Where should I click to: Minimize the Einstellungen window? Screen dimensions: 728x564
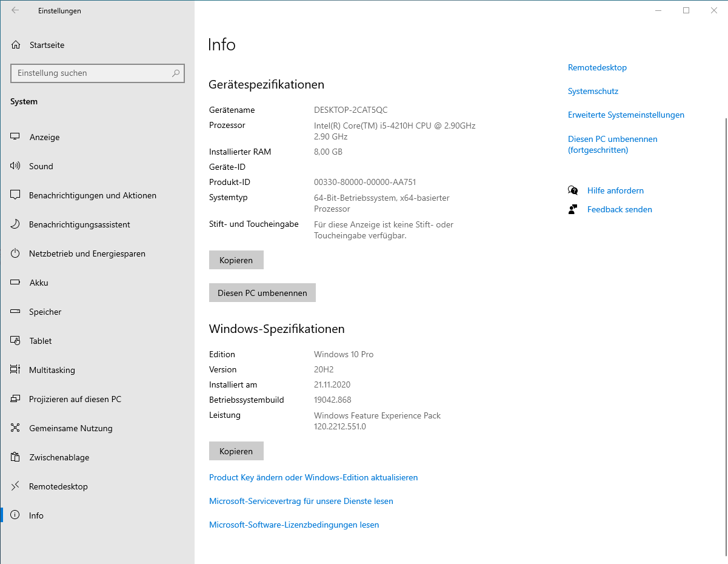click(658, 10)
